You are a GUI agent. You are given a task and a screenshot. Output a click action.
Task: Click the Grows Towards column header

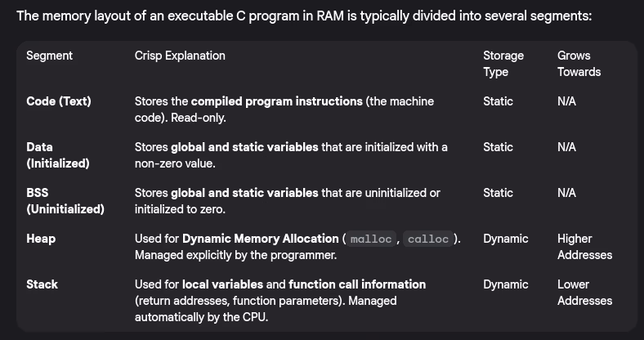pyautogui.click(x=579, y=64)
